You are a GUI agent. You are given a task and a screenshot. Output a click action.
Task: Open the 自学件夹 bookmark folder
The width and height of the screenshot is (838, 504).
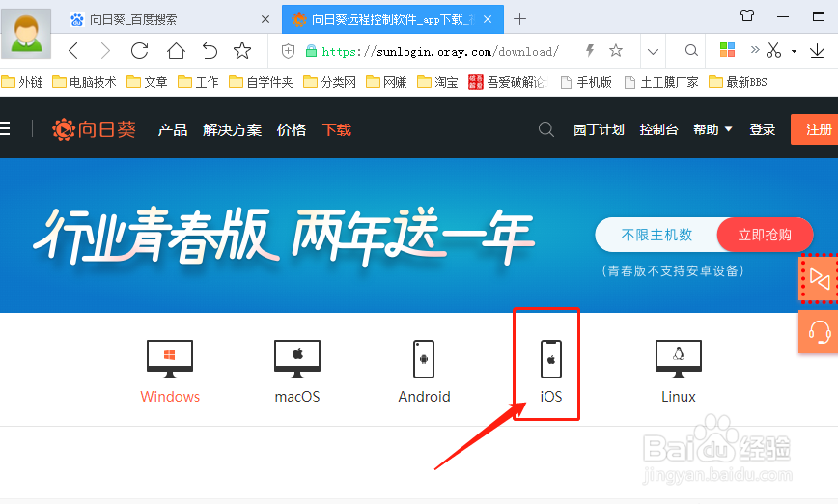(x=261, y=82)
